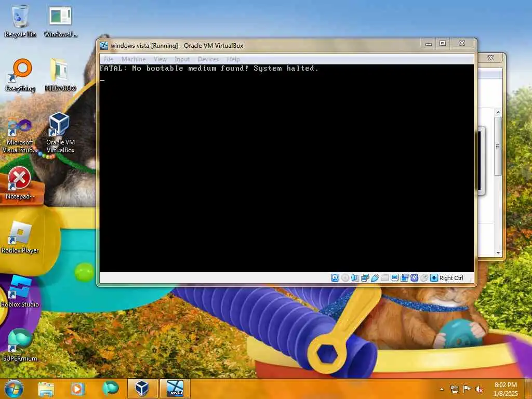Select the Everything desktop shortcut
Screen dimensions: 532x399
coord(20,75)
